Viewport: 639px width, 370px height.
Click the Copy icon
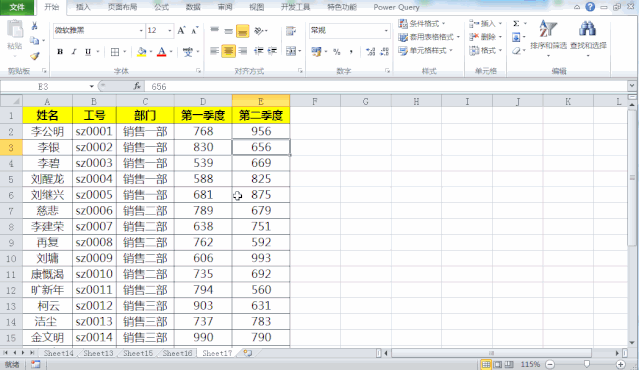35,40
